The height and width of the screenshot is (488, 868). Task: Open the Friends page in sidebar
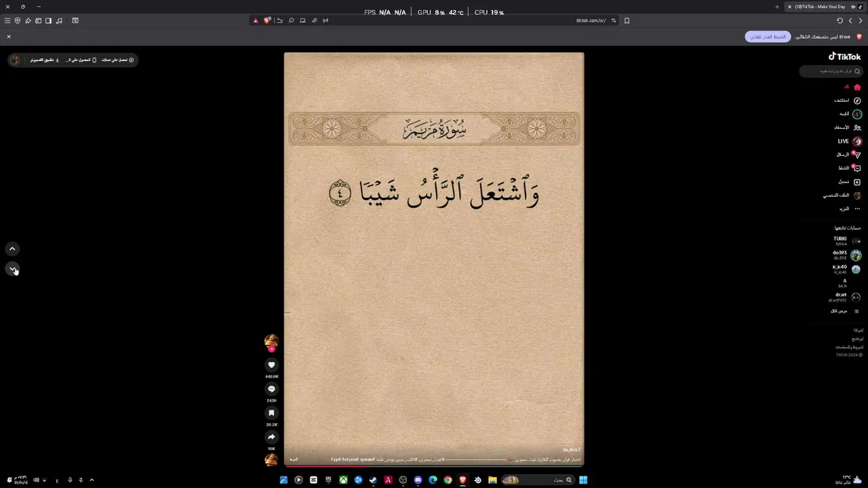click(x=848, y=127)
